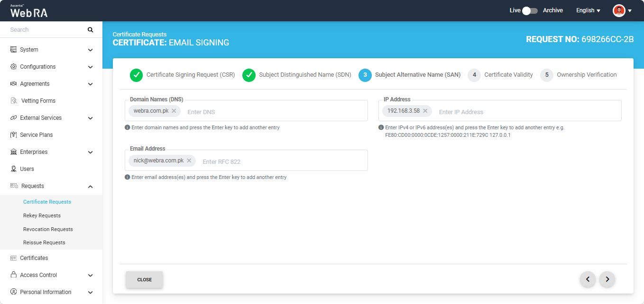Remove the nick@webra.com.pk email chip
The width and height of the screenshot is (644, 304).
coord(189,161)
